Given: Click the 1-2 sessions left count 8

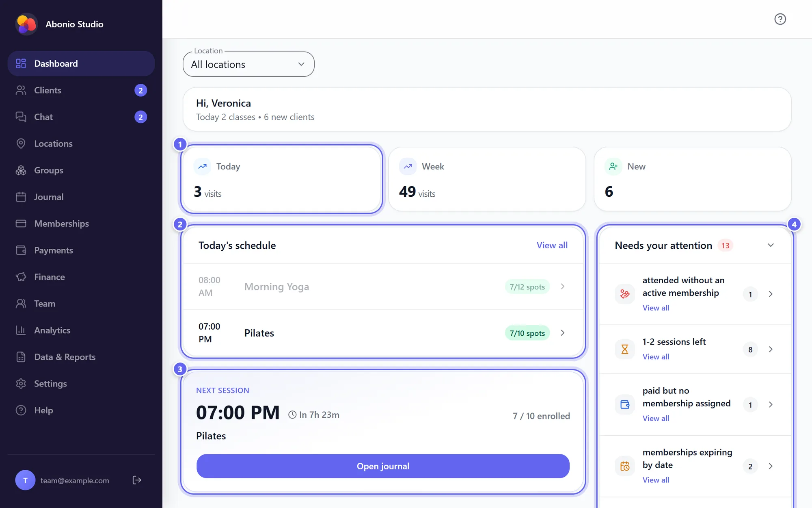Looking at the screenshot, I should (x=750, y=350).
